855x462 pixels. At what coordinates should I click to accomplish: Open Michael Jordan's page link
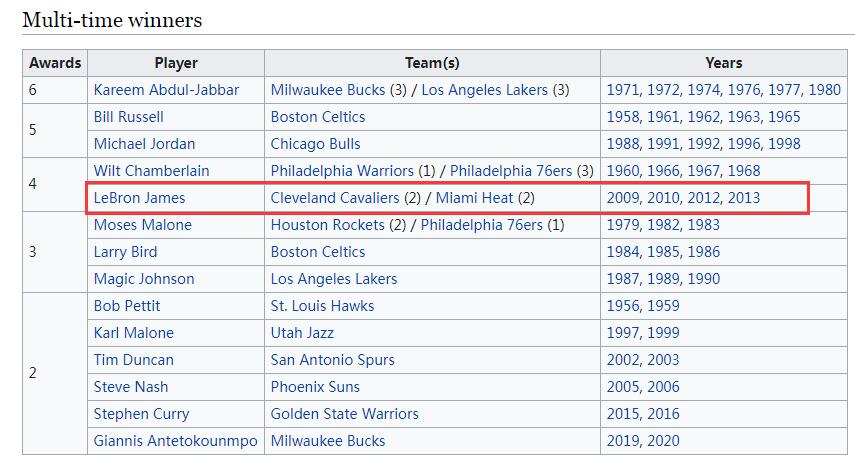(x=144, y=144)
